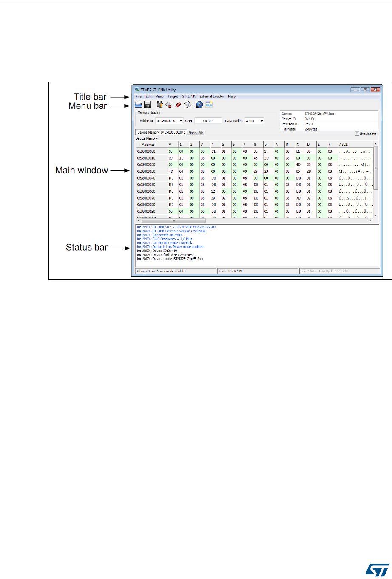Click the Address column header

point(151,145)
